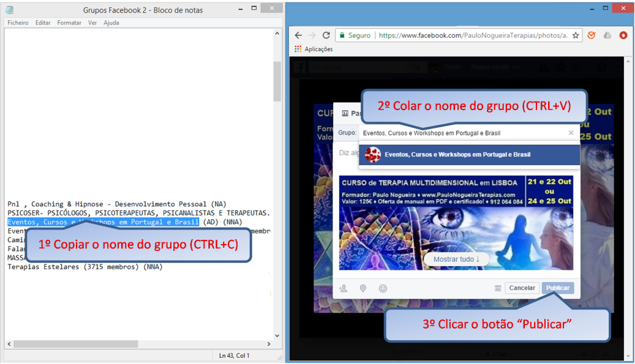Click the small icon left of Cancelar
Image resolution: width=635 pixels, height=364 pixels.
click(498, 288)
